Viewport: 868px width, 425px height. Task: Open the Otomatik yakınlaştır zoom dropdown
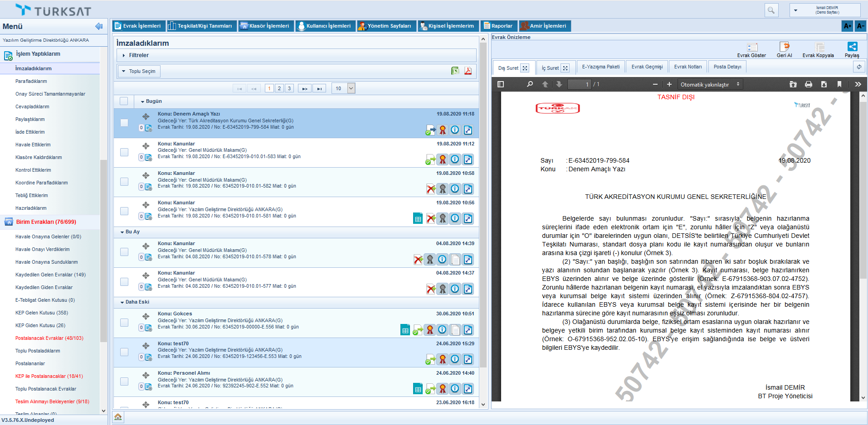coord(710,84)
